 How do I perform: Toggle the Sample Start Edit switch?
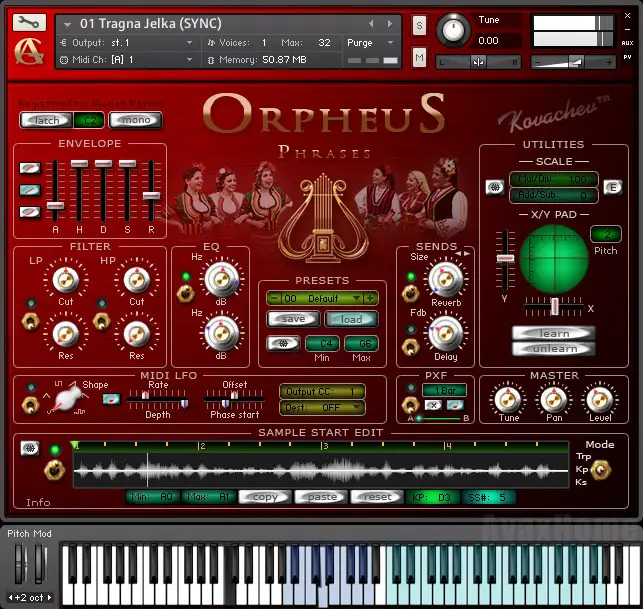55,470
